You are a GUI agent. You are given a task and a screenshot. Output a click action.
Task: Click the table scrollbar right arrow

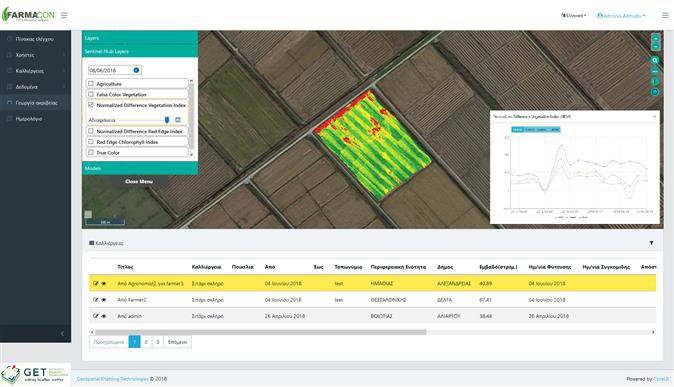(x=653, y=332)
